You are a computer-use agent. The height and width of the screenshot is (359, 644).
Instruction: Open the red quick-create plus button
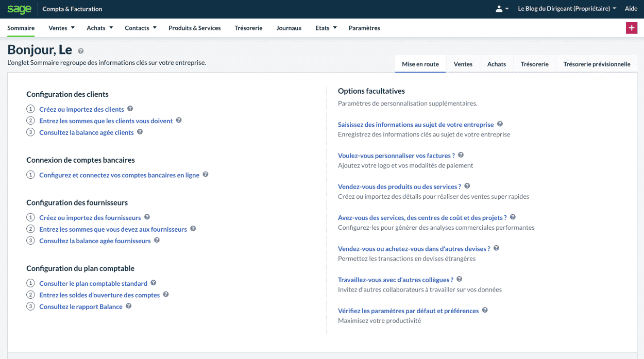(632, 28)
